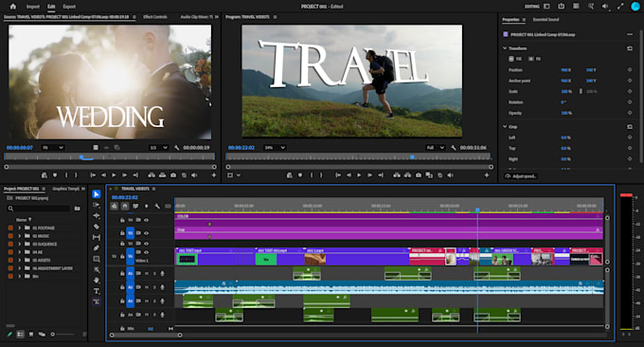
Task: Toggle visibility eye of track V3
Action: pyautogui.click(x=146, y=233)
